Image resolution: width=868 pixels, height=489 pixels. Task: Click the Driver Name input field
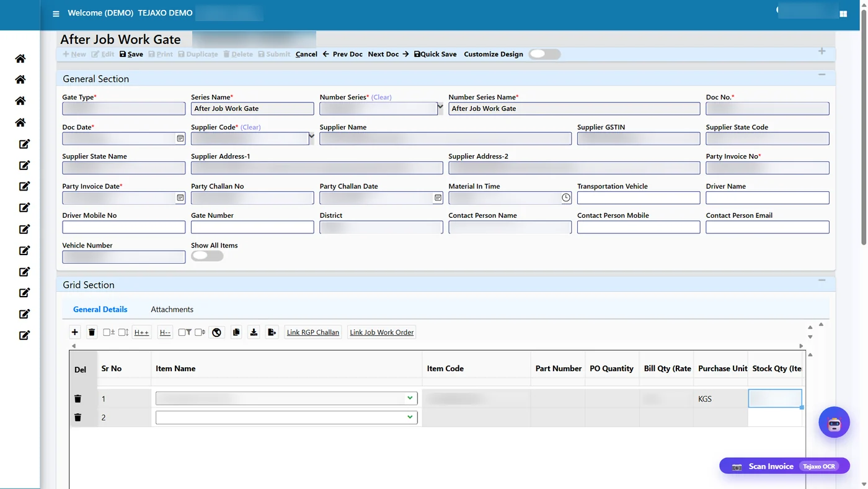click(768, 198)
